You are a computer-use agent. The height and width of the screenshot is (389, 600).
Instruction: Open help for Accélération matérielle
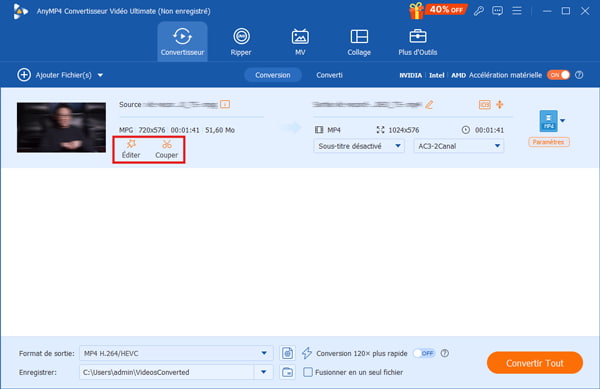point(579,75)
